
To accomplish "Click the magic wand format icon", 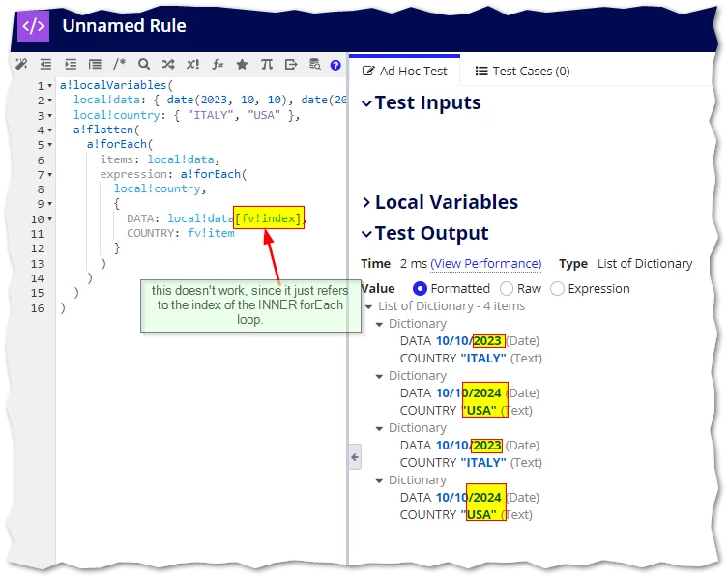I will click(x=21, y=64).
